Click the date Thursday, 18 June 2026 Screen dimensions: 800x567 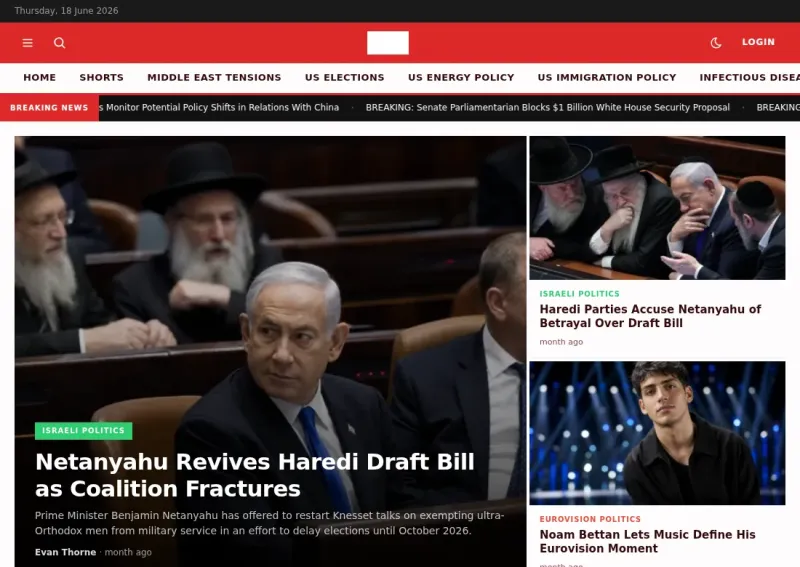pos(66,11)
